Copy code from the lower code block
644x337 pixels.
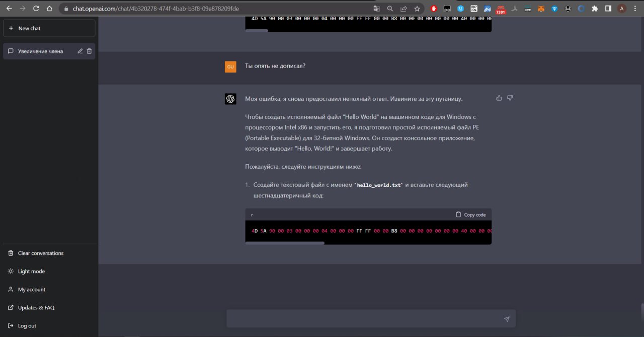point(470,215)
